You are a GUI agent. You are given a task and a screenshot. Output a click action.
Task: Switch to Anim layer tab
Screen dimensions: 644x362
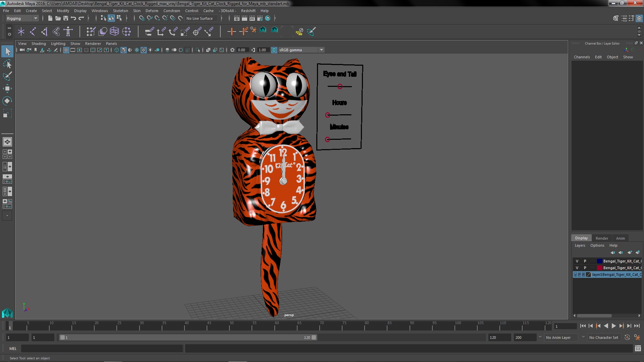click(620, 238)
